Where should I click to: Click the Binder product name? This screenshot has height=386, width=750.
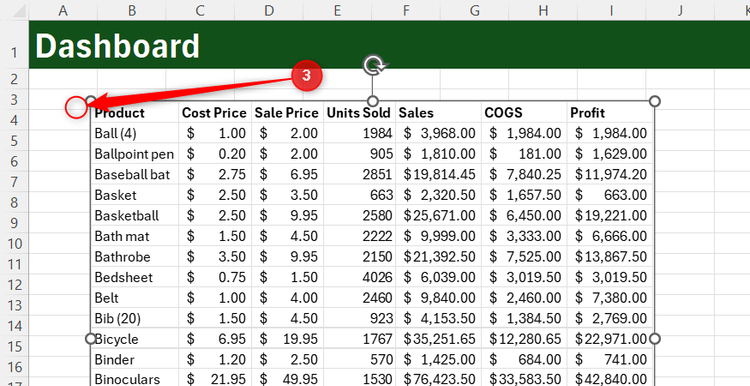click(x=114, y=360)
